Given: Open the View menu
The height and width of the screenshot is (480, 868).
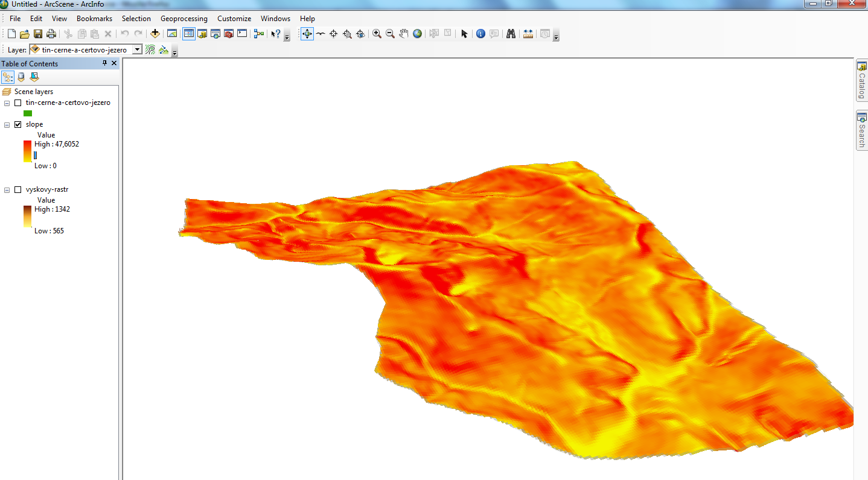Looking at the screenshot, I should (59, 19).
